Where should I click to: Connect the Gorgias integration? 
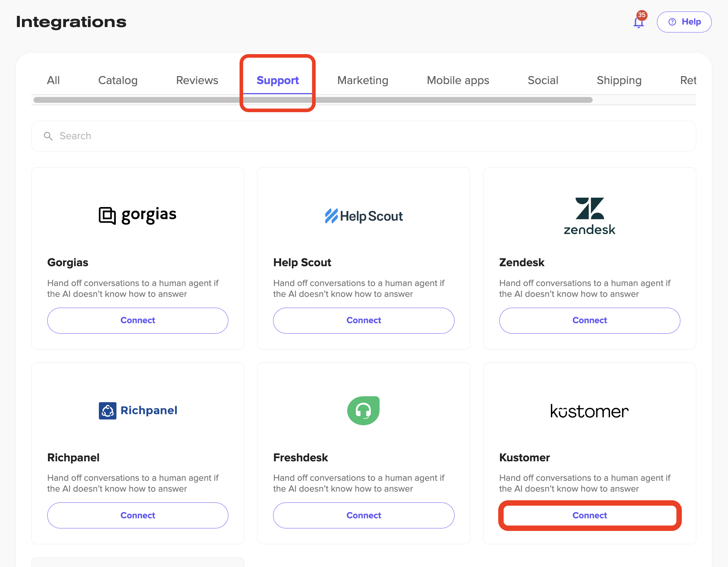[137, 320]
